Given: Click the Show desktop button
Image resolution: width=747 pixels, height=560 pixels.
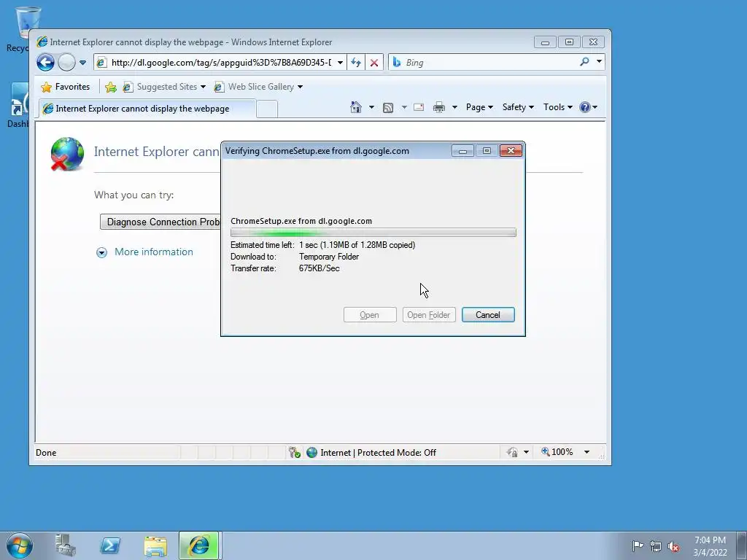Looking at the screenshot, I should 742,545.
